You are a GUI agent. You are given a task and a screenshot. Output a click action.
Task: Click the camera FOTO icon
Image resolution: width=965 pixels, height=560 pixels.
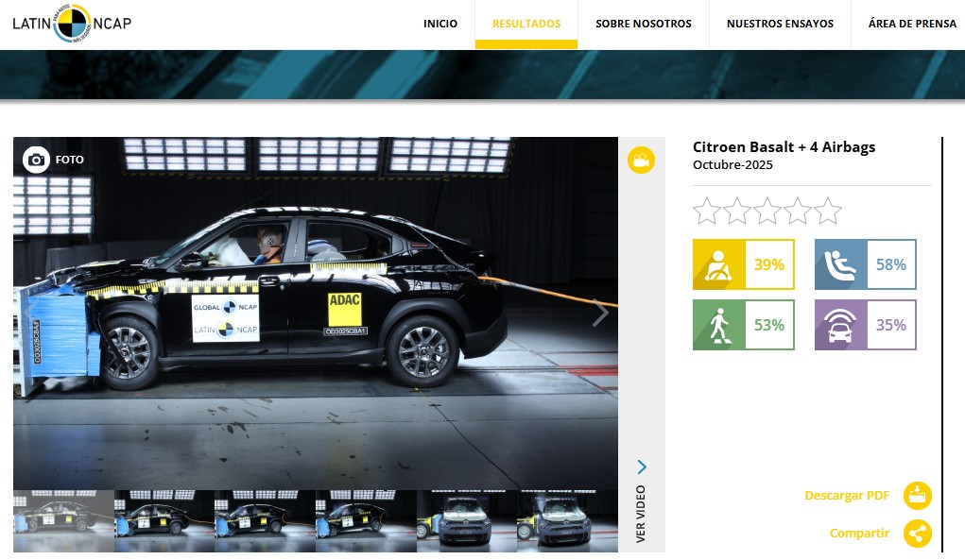pos(36,160)
